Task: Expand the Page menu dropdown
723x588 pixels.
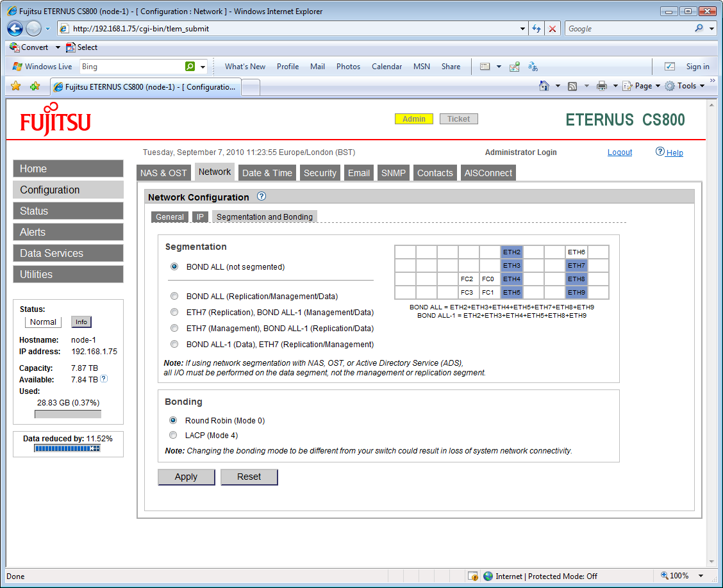Action: (658, 86)
